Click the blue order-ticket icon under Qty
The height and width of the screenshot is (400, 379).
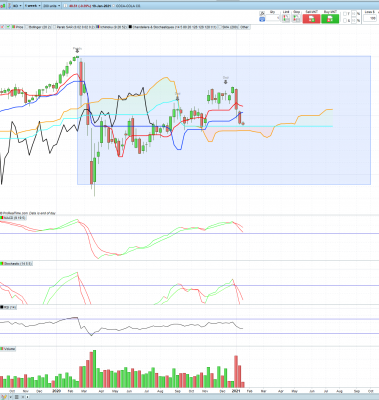(262, 19)
